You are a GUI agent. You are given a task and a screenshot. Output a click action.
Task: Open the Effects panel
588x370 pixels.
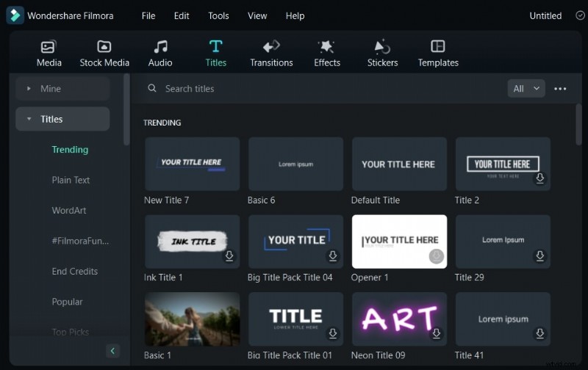coord(327,47)
